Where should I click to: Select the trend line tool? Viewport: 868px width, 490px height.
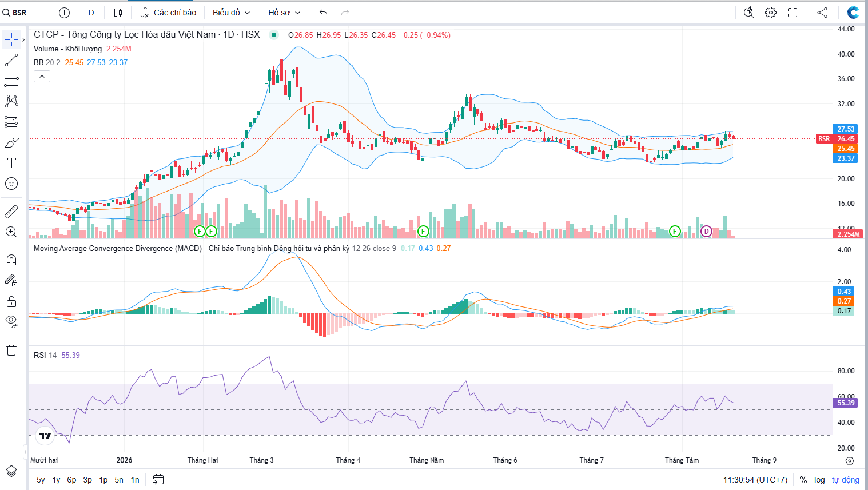click(x=11, y=60)
